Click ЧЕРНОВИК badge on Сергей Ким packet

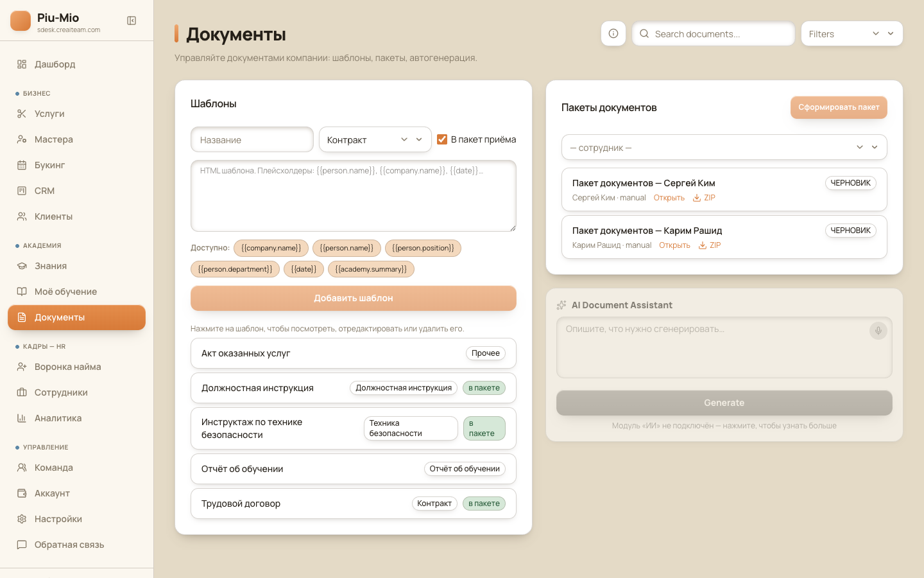pyautogui.click(x=851, y=183)
